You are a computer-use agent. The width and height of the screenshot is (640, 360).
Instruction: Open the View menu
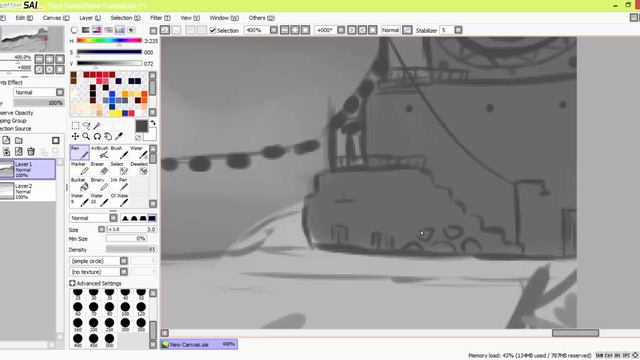(190, 18)
